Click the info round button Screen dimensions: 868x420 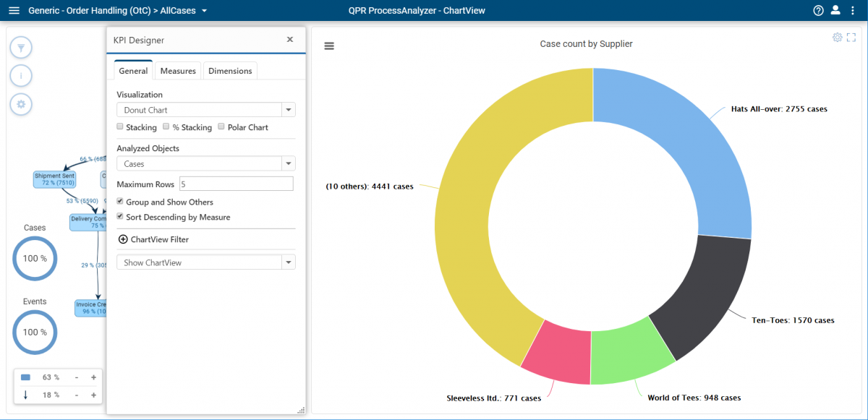point(21,76)
